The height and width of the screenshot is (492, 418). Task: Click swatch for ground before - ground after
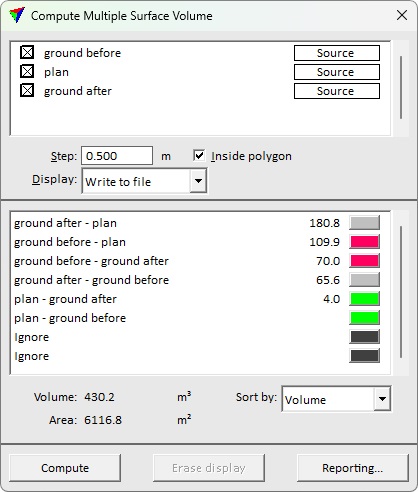[365, 261]
